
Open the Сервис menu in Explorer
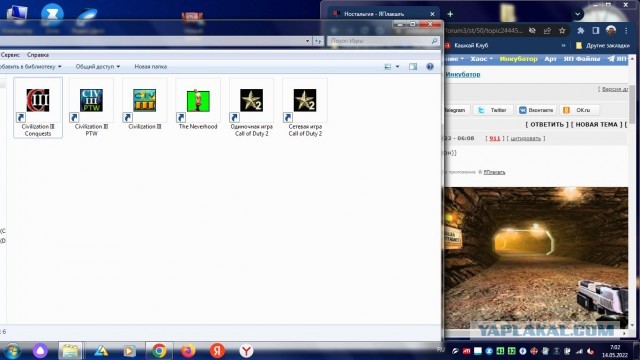tap(10, 55)
